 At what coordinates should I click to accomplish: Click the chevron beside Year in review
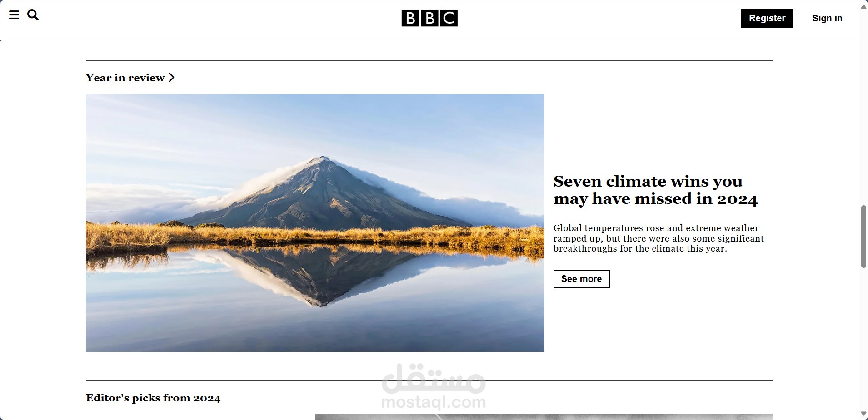[171, 78]
